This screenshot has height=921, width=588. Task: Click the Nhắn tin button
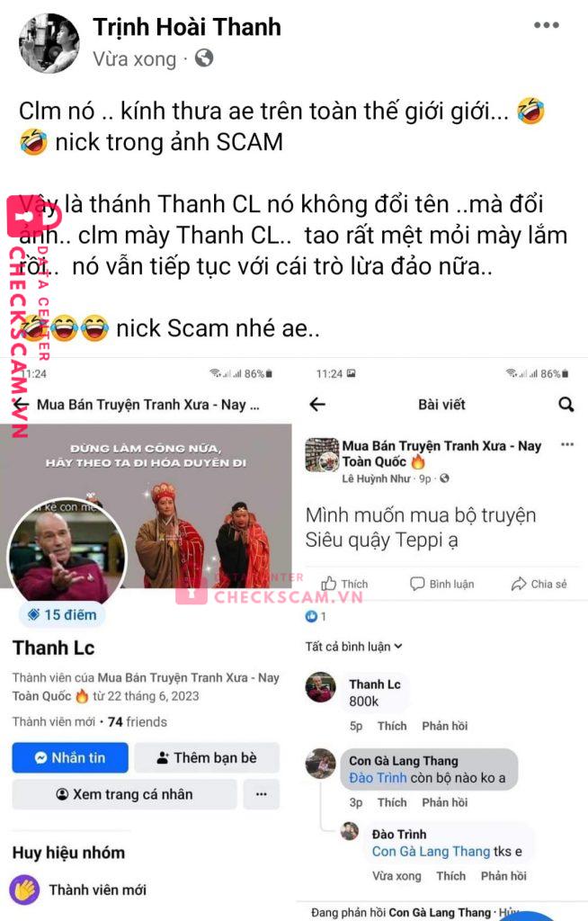click(x=70, y=757)
